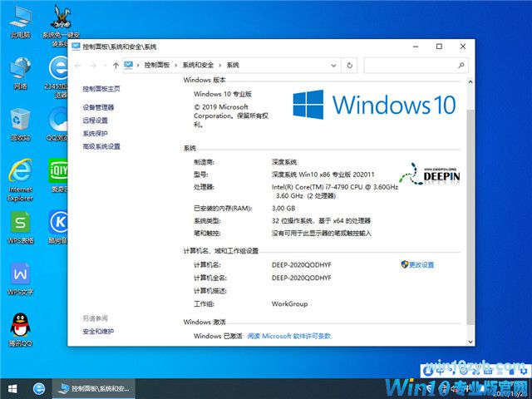Refresh the System control panel page

349,65
